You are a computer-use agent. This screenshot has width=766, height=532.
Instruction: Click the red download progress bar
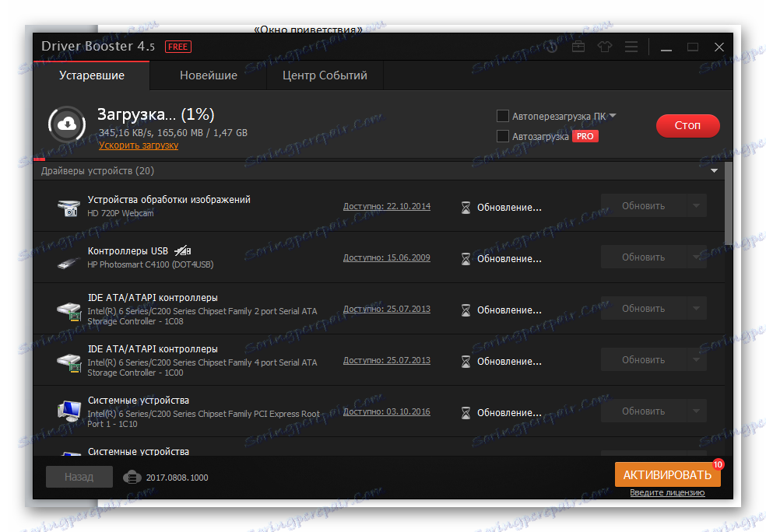tap(40, 159)
